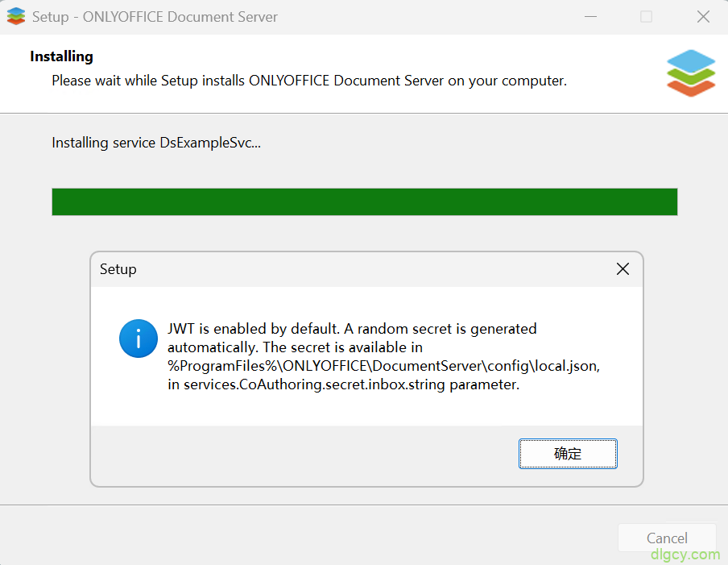
Task: Minimize the ONLYOFFICE Setup window
Action: coord(590,17)
